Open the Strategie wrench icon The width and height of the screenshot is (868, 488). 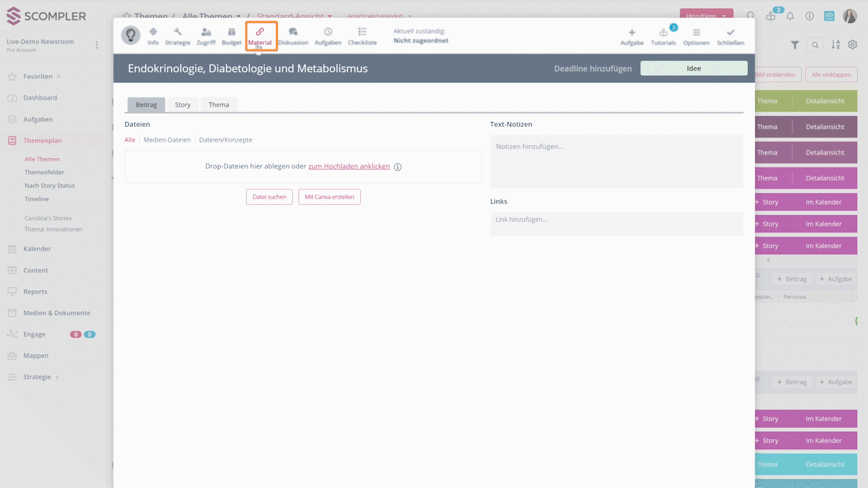(x=178, y=32)
